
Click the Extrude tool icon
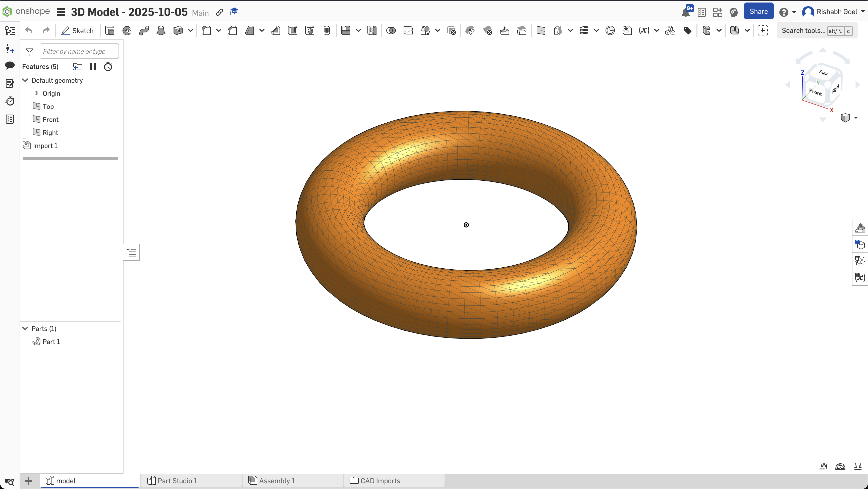pos(110,31)
